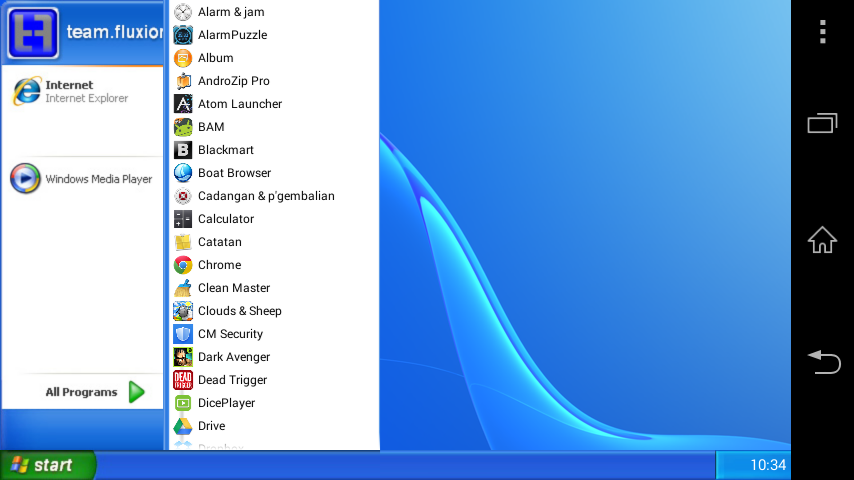Open the recent apps icon
854x480 pixels.
pos(822,123)
